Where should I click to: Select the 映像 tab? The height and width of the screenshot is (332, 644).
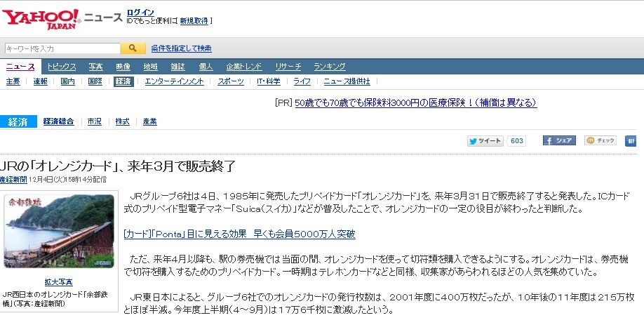pos(123,67)
